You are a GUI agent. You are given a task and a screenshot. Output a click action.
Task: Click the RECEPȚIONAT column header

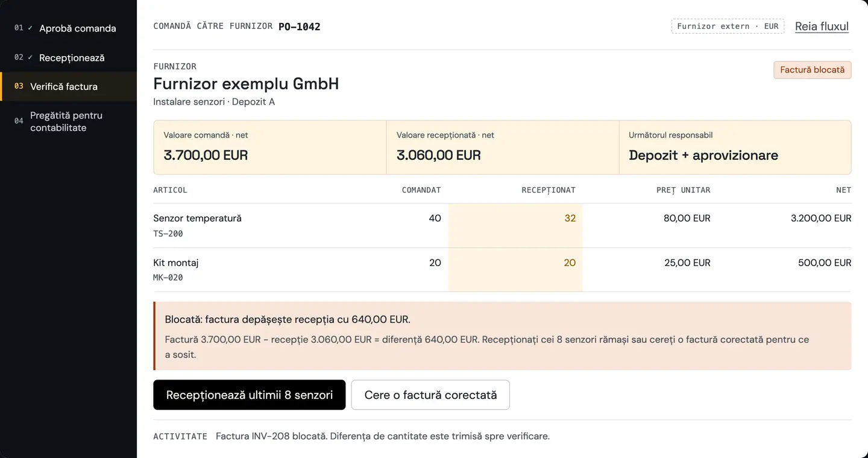[x=549, y=190]
